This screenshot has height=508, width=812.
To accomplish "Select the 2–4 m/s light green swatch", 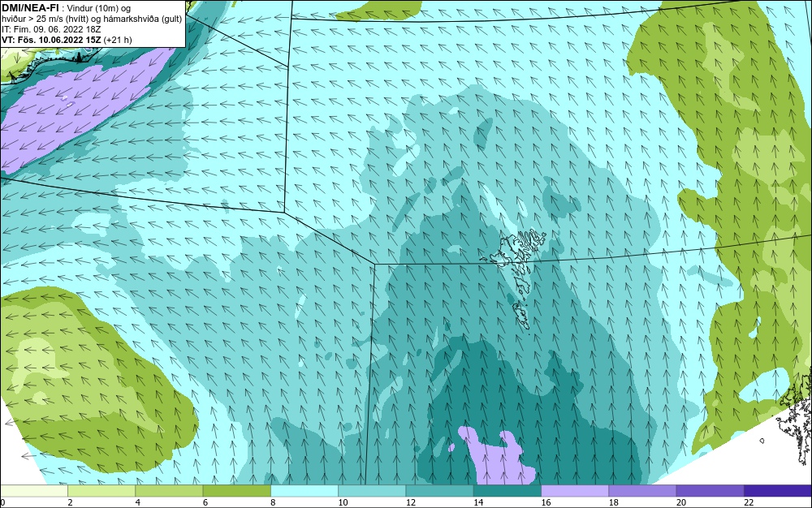I will [101, 491].
